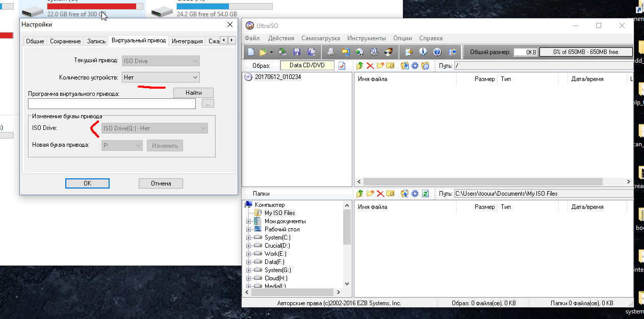Open the Справка menu
Screen dimensions: 644x319
pos(431,38)
